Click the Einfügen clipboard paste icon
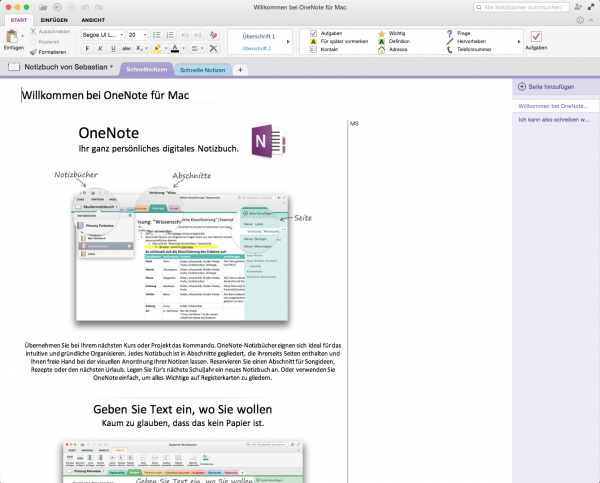This screenshot has height=483, width=600. point(12,37)
